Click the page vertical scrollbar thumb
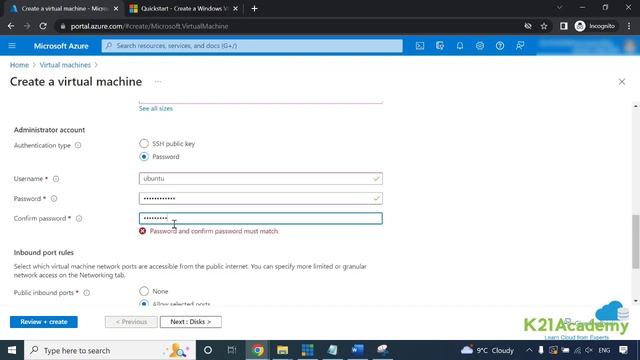Image resolution: width=640 pixels, height=360 pixels. [x=636, y=242]
